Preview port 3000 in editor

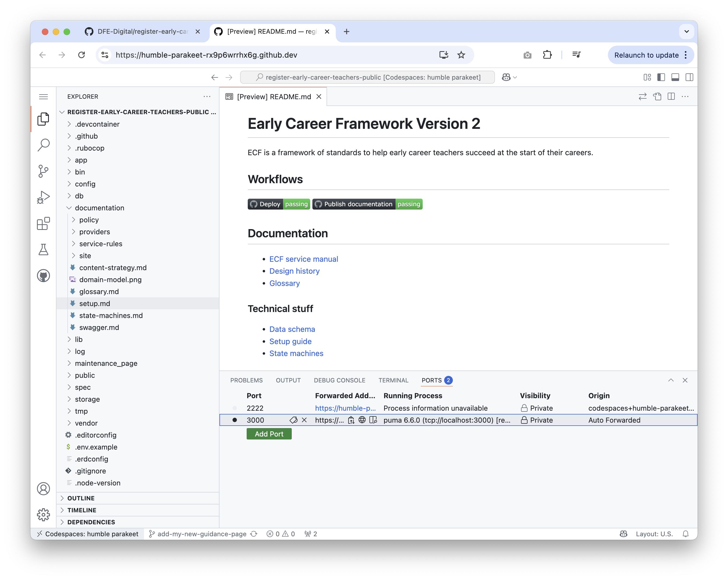(x=373, y=420)
